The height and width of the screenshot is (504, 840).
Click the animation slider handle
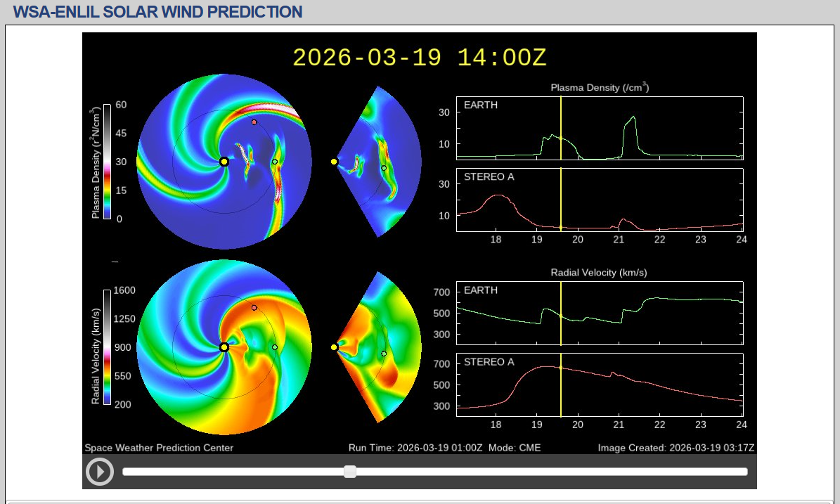coord(350,472)
